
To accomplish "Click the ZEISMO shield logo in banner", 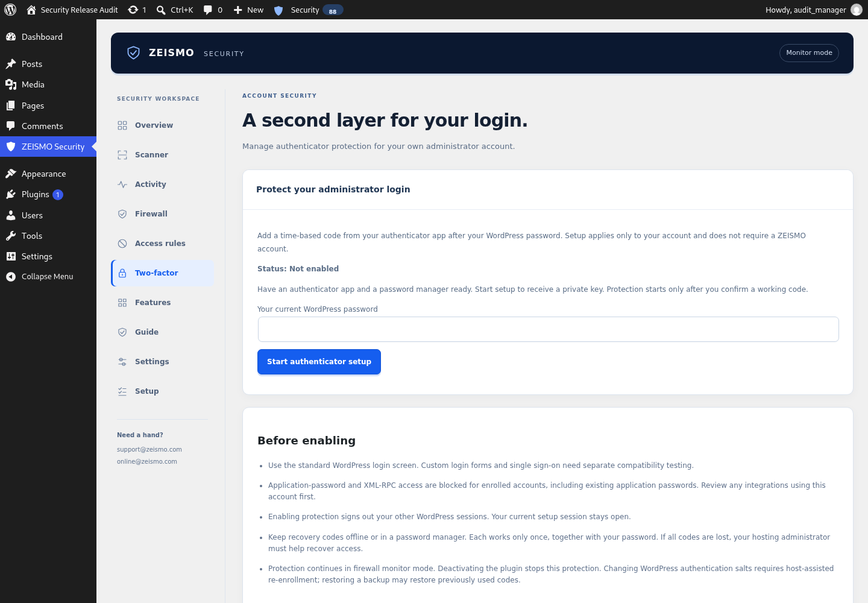I will [x=134, y=53].
